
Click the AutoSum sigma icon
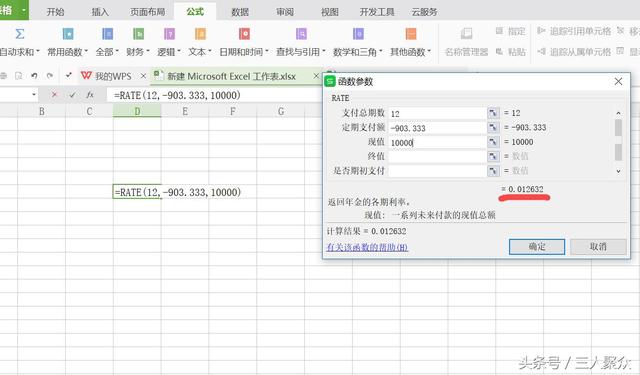point(19,33)
